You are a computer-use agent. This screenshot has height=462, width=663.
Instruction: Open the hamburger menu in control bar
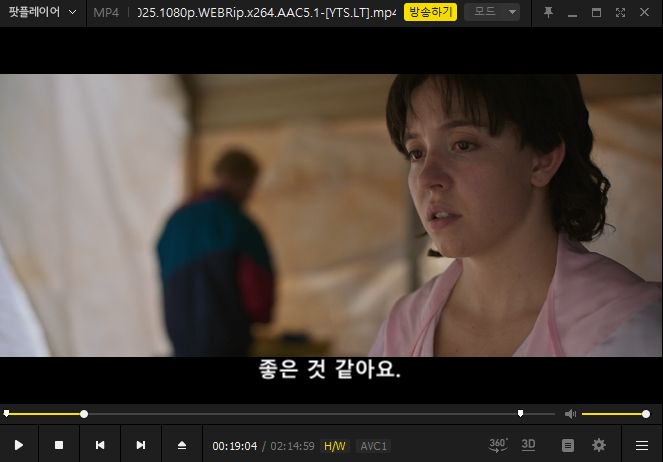coord(642,445)
